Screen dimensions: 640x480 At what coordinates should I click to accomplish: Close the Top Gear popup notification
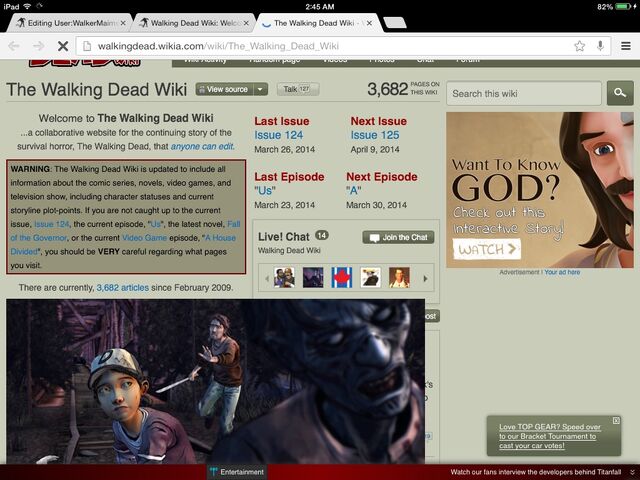point(616,420)
